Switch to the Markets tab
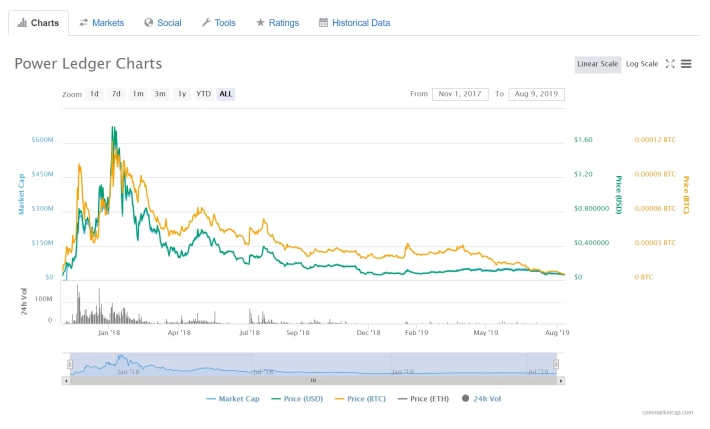Viewport: 710px width, 429px height. (x=101, y=23)
